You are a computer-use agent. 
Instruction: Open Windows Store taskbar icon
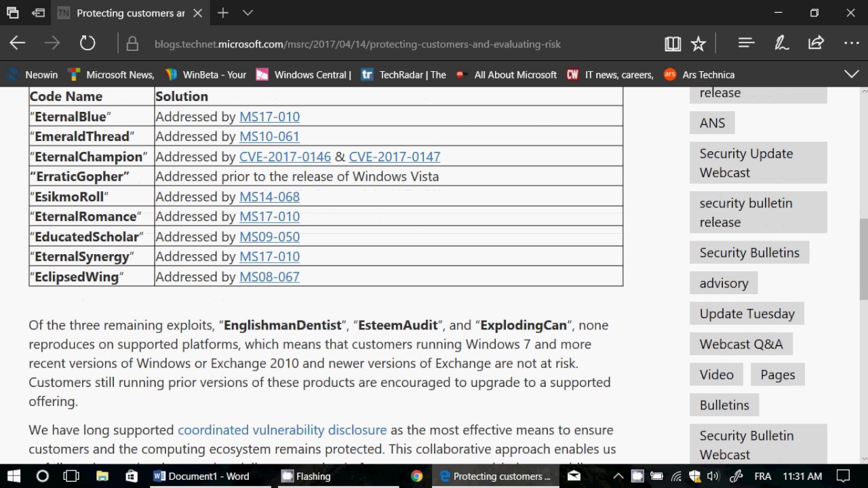[x=132, y=476]
